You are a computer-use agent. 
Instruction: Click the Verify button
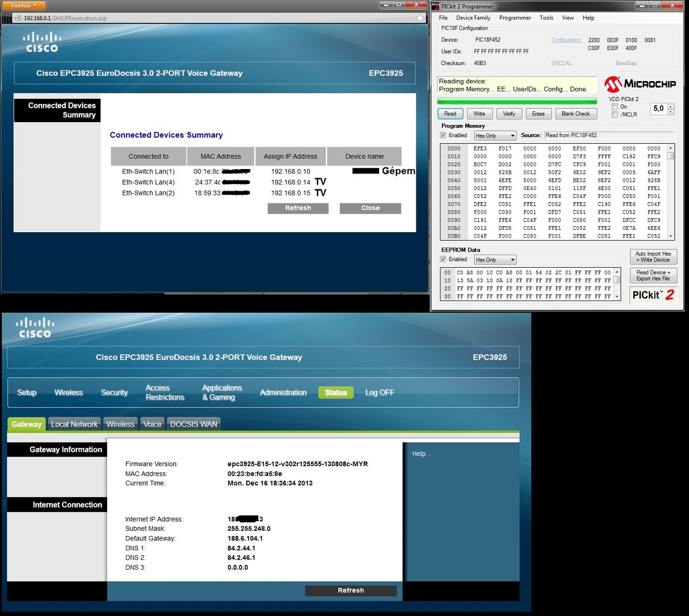509,114
